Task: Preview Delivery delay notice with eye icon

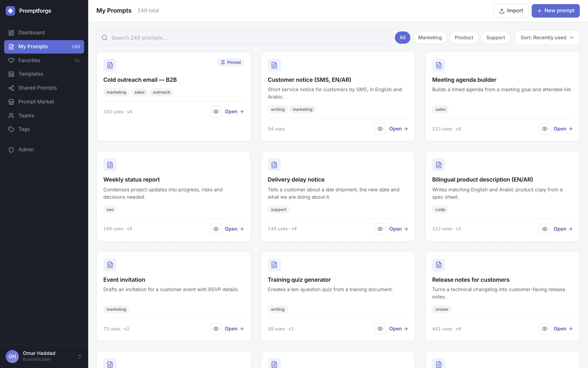Action: (380, 229)
